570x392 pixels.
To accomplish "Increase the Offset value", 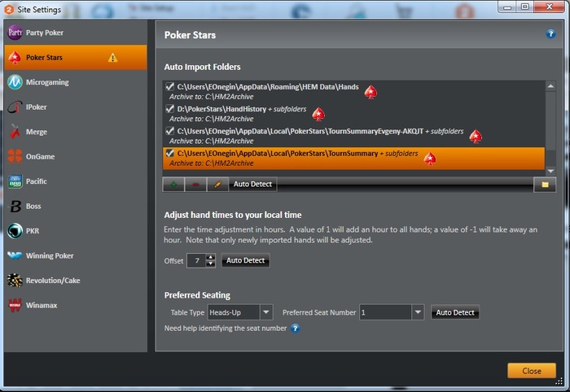I will pyautogui.click(x=210, y=257).
